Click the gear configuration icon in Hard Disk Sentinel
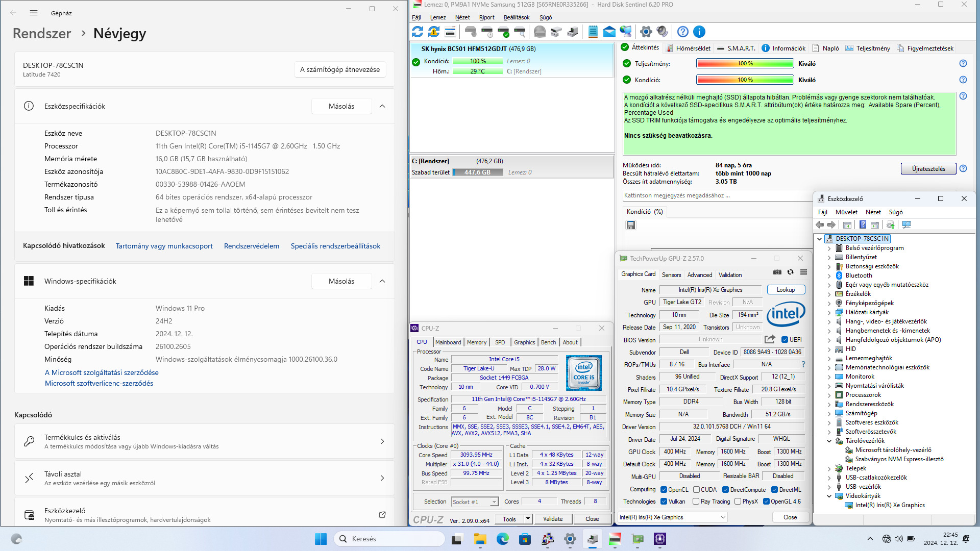The height and width of the screenshot is (551, 980). pyautogui.click(x=646, y=32)
